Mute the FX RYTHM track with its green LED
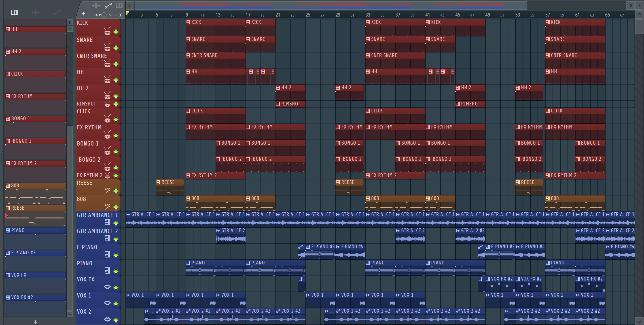 pos(116,136)
